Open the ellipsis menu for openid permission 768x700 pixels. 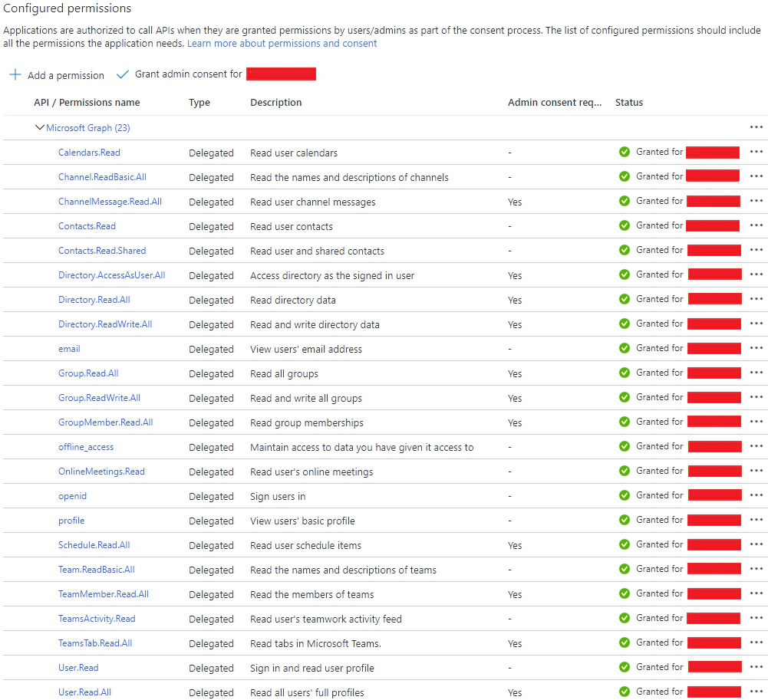pos(756,495)
